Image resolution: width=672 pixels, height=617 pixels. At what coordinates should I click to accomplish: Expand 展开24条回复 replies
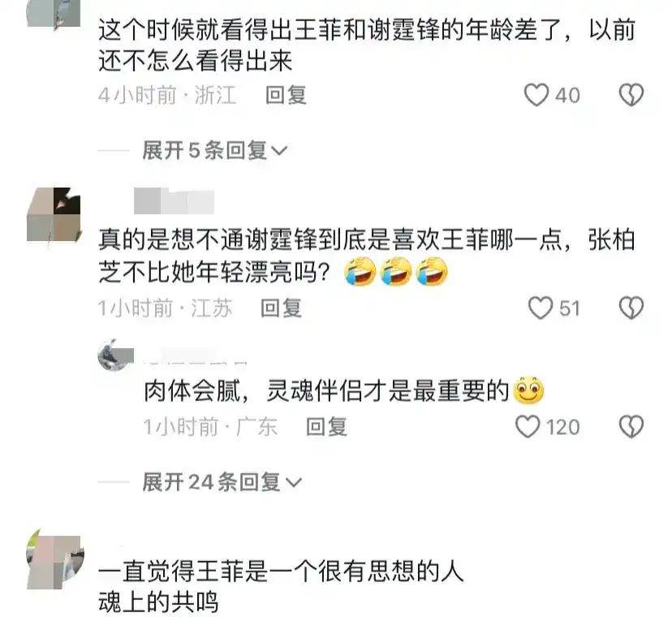222,482
